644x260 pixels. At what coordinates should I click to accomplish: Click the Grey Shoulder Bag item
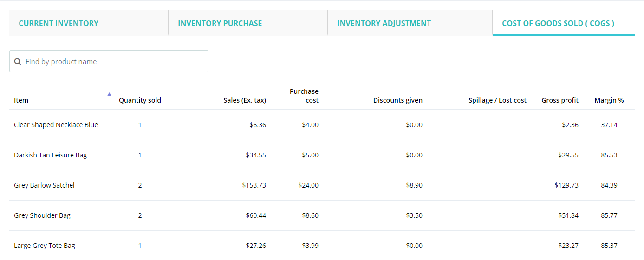click(42, 215)
